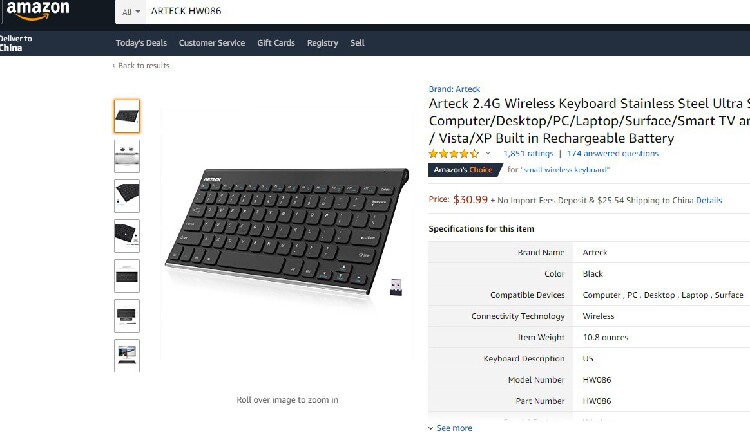Select the first keyboard thumbnail
This screenshot has width=750, height=447.
click(127, 116)
